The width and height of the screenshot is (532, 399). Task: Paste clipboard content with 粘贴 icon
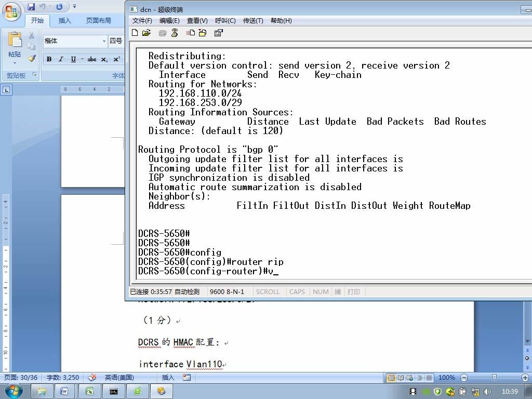tap(15, 39)
